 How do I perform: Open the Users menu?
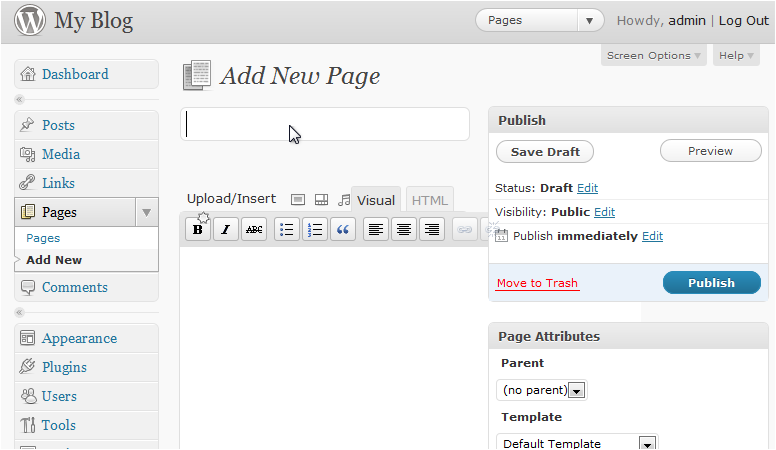pyautogui.click(x=59, y=397)
